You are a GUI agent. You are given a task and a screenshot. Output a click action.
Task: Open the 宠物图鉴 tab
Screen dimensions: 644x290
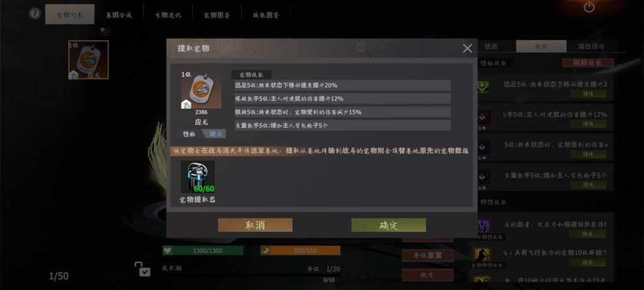tap(217, 15)
